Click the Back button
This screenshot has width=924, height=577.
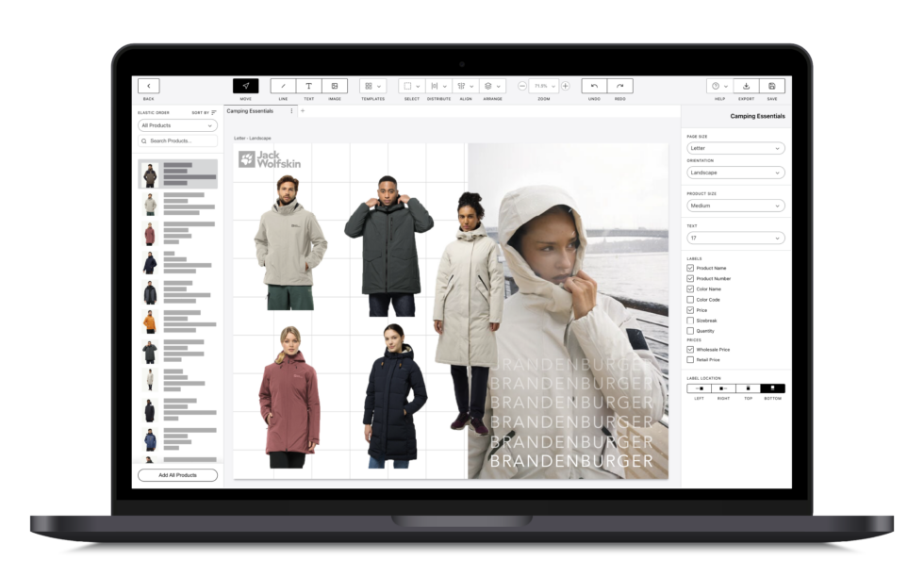[148, 85]
